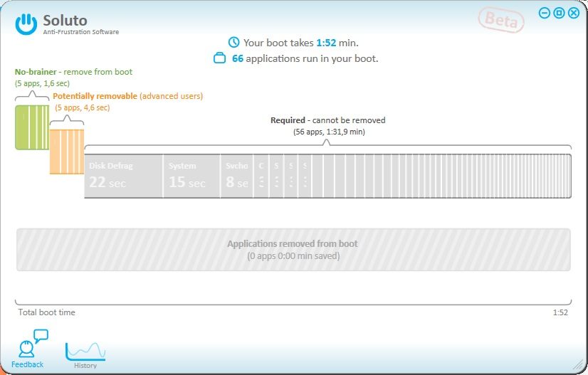Click the Beta stamp badge
This screenshot has width=588, height=375.
coord(502,20)
